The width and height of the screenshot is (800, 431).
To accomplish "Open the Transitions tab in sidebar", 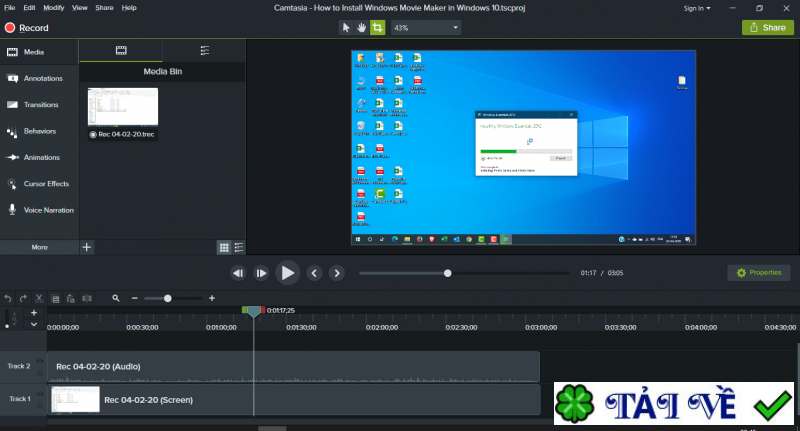I will point(40,104).
